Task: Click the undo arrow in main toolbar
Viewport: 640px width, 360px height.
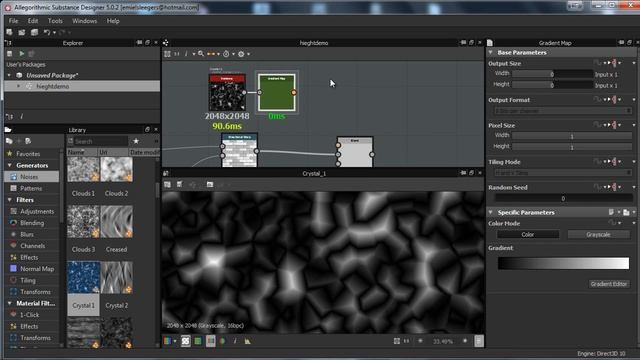Action: (47, 32)
